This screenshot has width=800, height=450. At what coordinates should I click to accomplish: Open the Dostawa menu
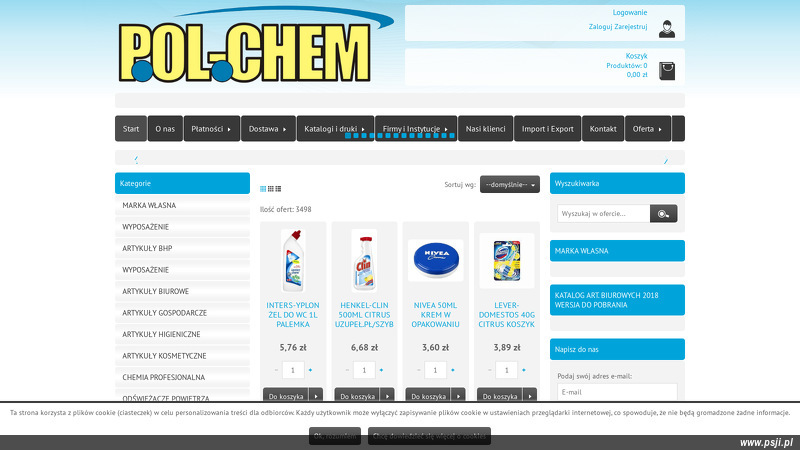268,129
